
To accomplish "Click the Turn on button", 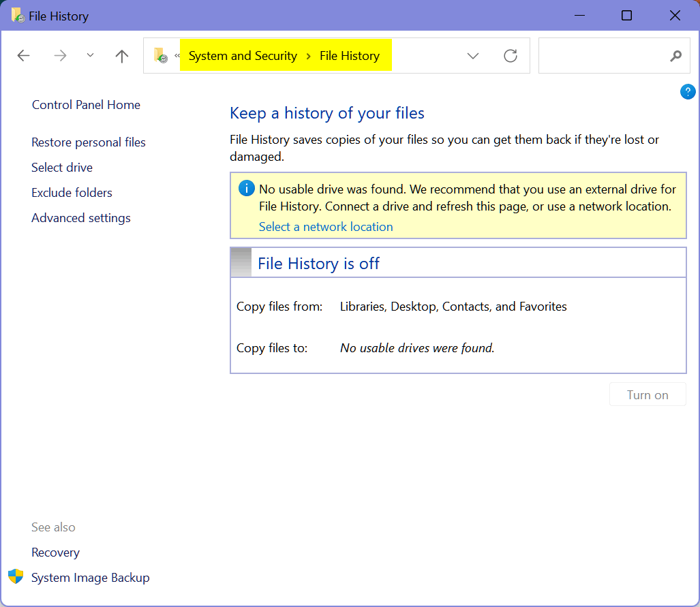I will coord(648,394).
